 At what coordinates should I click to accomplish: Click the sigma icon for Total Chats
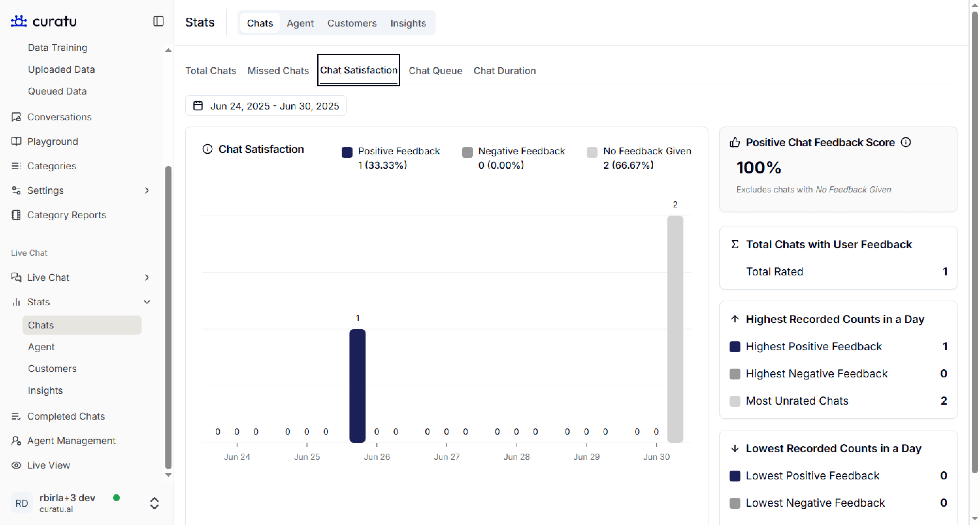click(x=735, y=244)
